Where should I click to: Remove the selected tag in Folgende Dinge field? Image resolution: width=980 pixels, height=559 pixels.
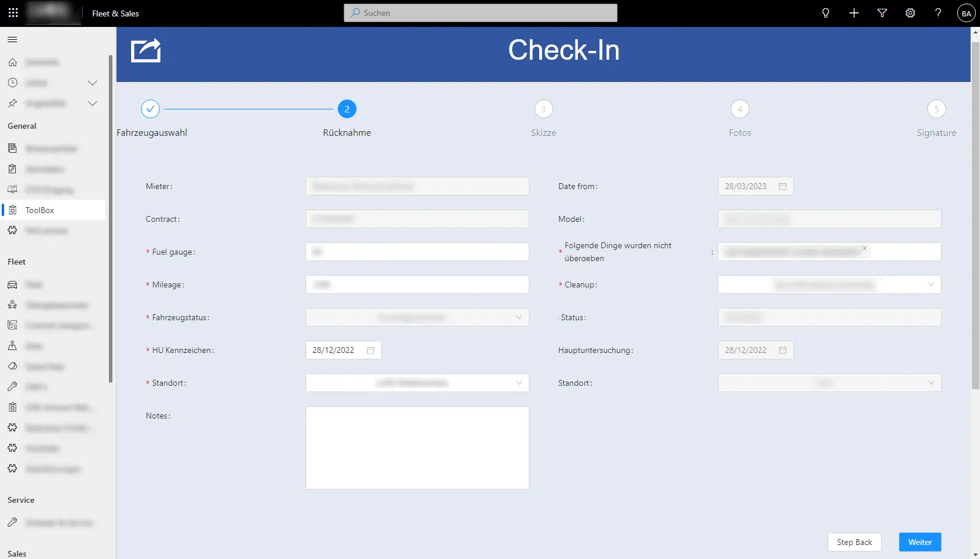click(864, 248)
